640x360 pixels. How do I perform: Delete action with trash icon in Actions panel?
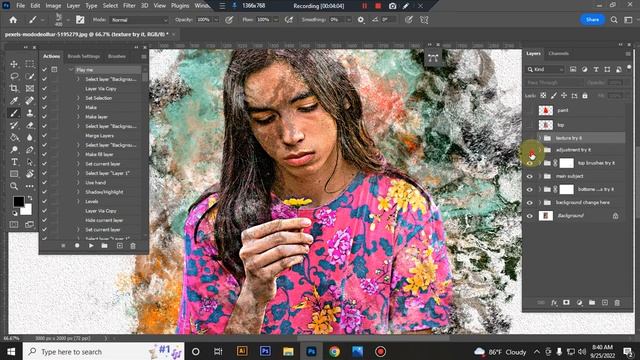click(x=133, y=246)
